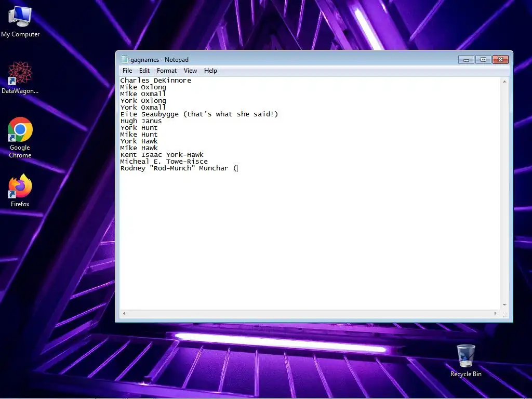Click the "Eite Seaubygge" name
Viewport: 532px width, 399px height.
149,114
